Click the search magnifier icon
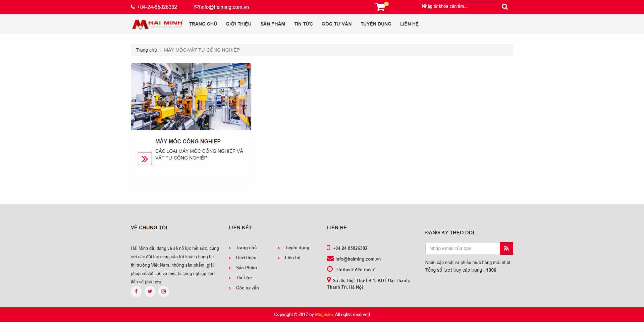 tap(504, 7)
